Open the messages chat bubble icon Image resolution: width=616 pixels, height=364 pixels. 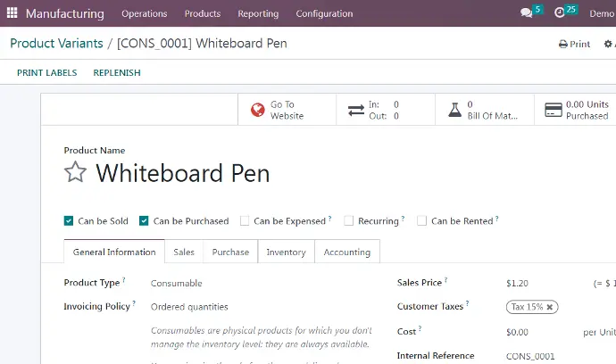(x=526, y=13)
